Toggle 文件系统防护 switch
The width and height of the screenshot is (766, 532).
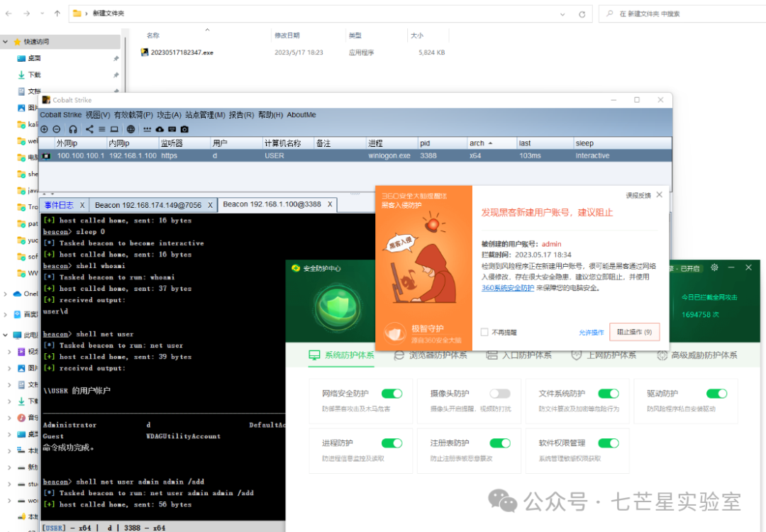[x=609, y=393]
